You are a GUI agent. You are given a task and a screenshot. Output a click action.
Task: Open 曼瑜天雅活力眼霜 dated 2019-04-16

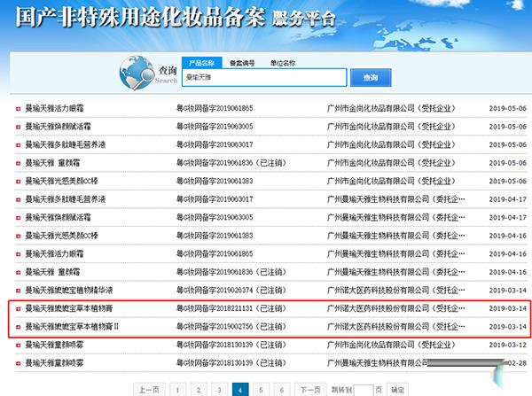(54, 254)
